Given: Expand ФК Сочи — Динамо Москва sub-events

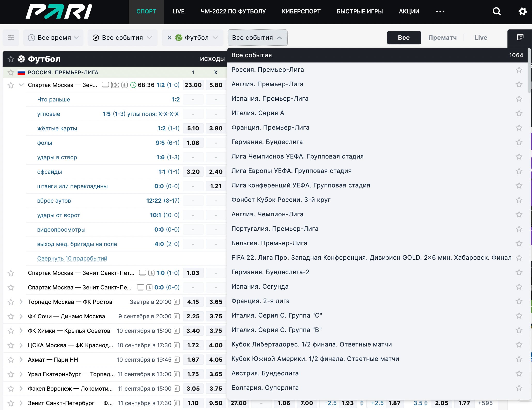Looking at the screenshot, I should pyautogui.click(x=21, y=316).
